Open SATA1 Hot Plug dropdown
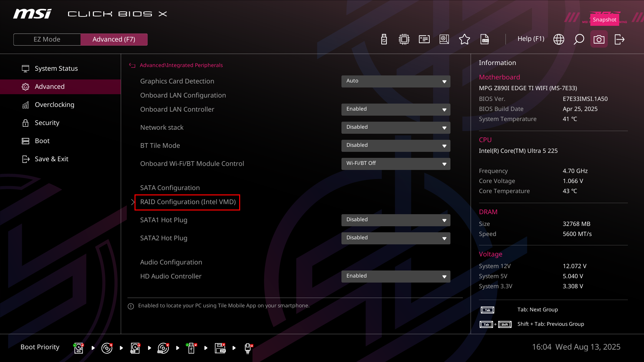Viewport: 644px width, 362px height. pyautogui.click(x=396, y=220)
